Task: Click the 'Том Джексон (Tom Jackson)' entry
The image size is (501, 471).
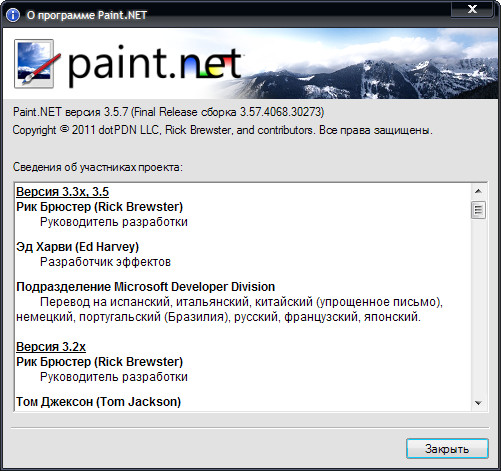Action: 98,402
